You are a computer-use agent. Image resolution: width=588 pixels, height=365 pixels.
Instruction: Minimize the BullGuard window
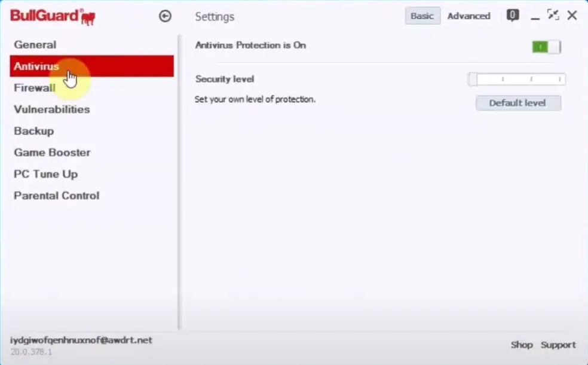[x=535, y=16]
